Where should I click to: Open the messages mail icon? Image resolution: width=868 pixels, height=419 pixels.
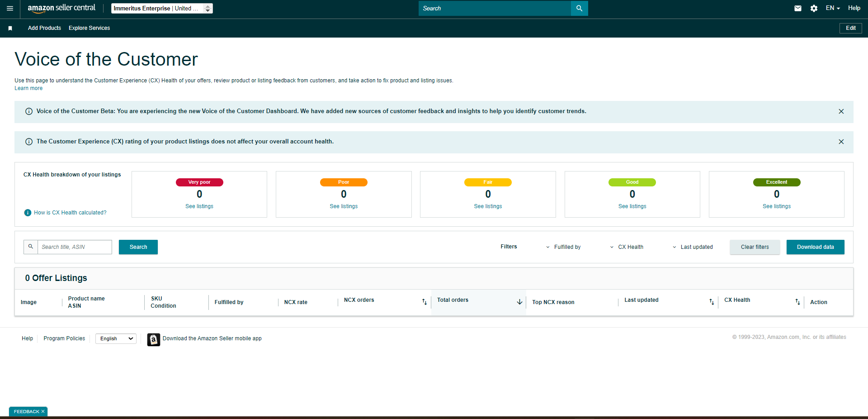(798, 8)
